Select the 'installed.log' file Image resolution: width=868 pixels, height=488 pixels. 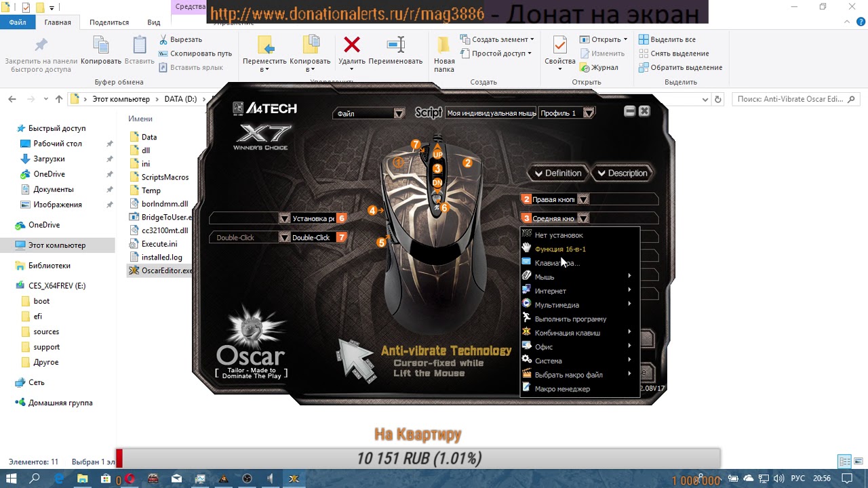(160, 258)
